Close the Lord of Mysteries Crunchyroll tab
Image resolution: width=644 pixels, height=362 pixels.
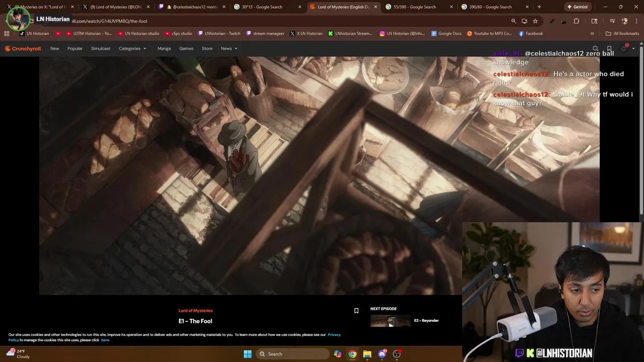pyautogui.click(x=375, y=7)
